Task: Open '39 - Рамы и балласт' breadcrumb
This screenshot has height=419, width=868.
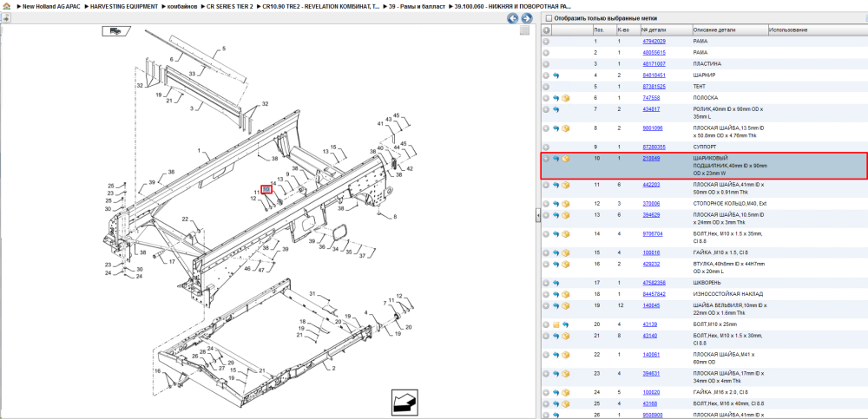Action: click(x=418, y=6)
